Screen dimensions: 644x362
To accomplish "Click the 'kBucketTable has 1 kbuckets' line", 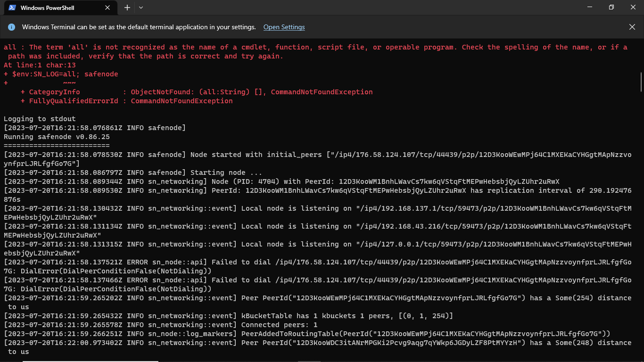I will 228,316.
